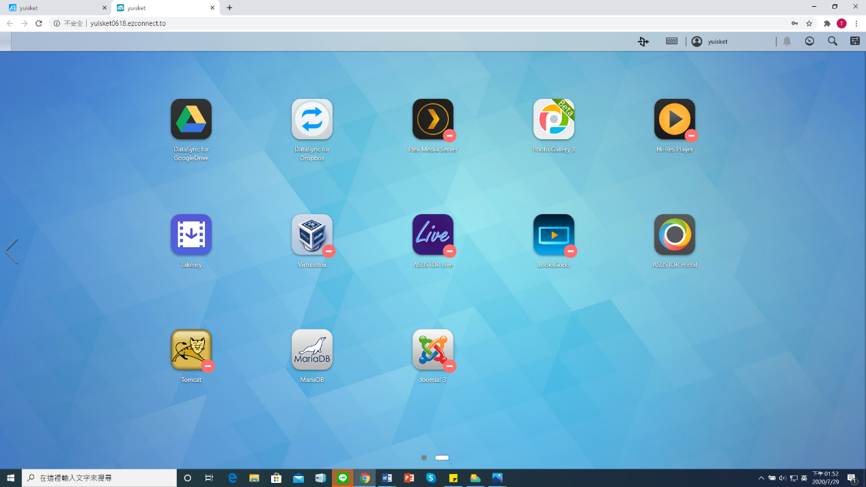This screenshot has width=866, height=487.
Task: Open ASUSTOR Live app icon
Action: click(432, 235)
